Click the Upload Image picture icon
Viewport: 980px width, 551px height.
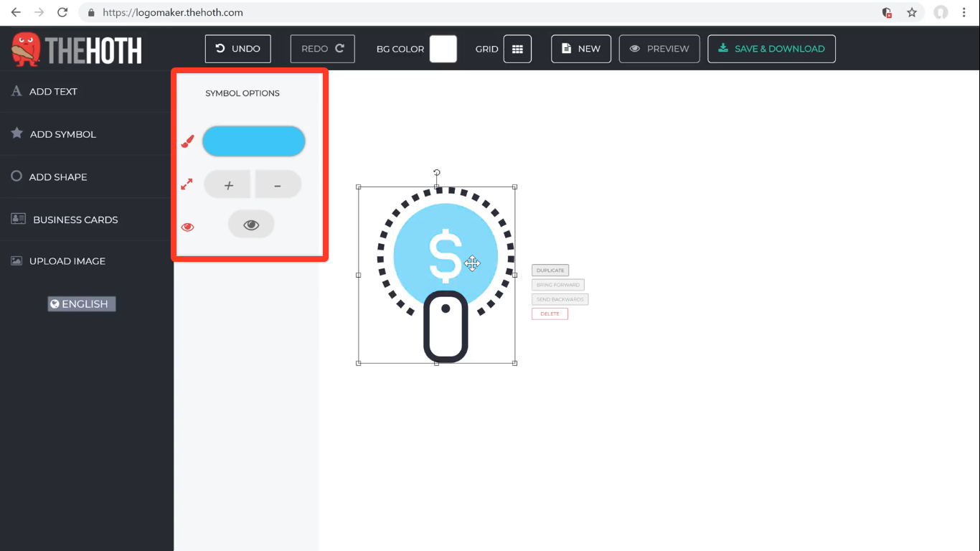tap(17, 261)
